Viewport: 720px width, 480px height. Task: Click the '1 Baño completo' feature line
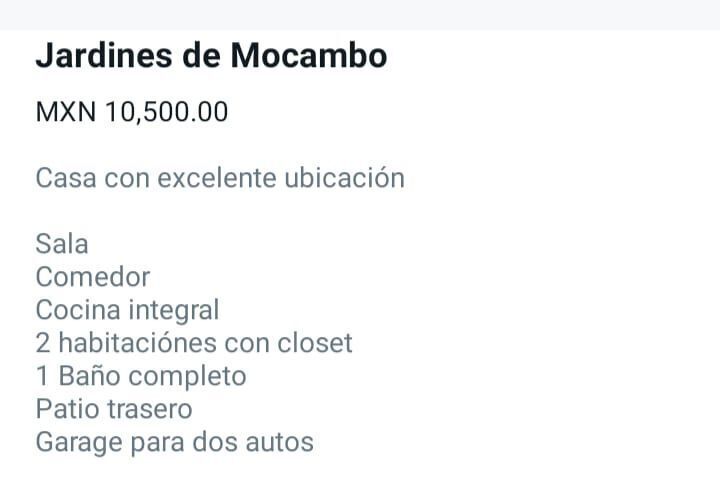[x=141, y=377]
